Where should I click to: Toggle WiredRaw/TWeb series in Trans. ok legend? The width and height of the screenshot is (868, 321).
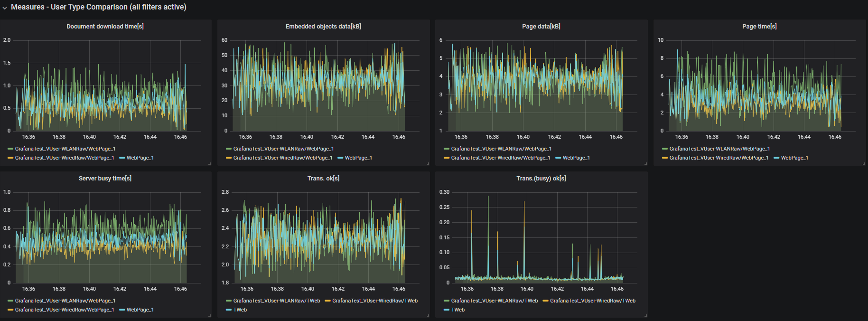pyautogui.click(x=374, y=301)
